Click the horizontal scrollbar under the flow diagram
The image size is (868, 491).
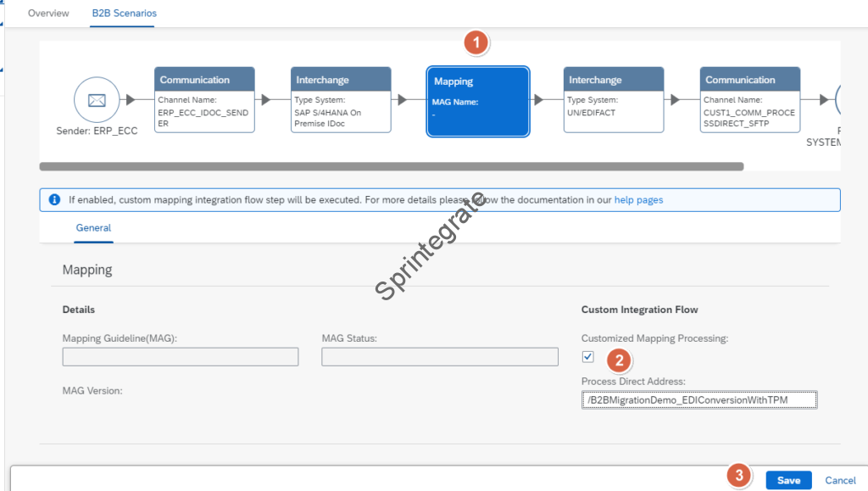390,167
